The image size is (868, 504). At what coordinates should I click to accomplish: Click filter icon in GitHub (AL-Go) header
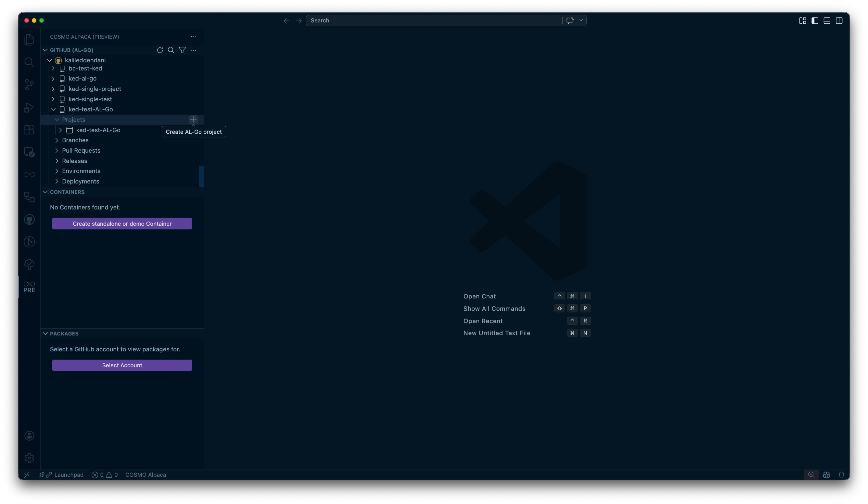point(182,50)
